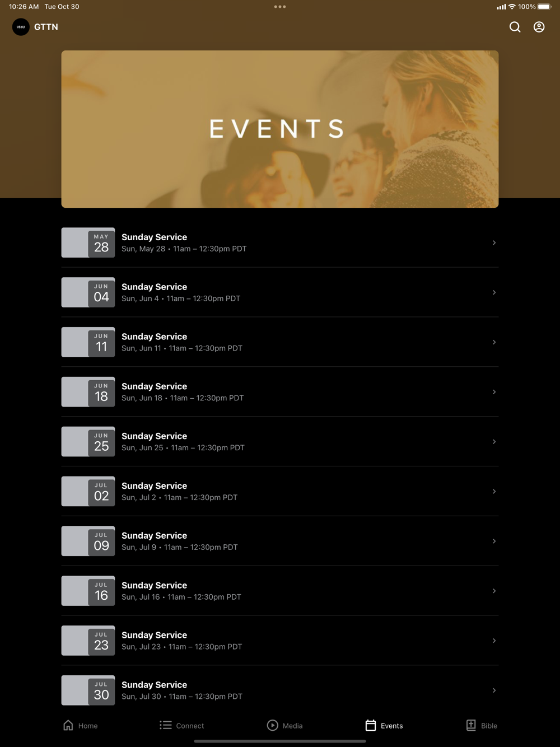Expand the May 28 Sunday Service chevron
Image resolution: width=560 pixels, height=747 pixels.
[x=494, y=242]
